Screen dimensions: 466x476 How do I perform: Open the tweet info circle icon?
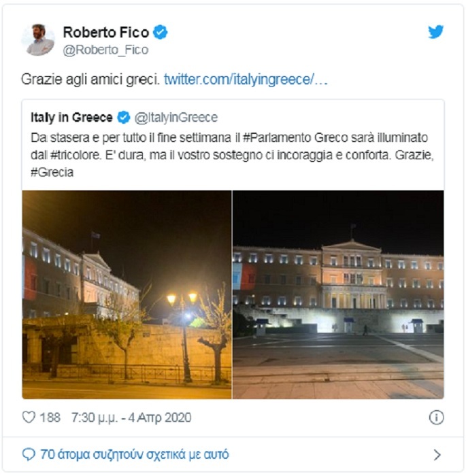pos(436,418)
